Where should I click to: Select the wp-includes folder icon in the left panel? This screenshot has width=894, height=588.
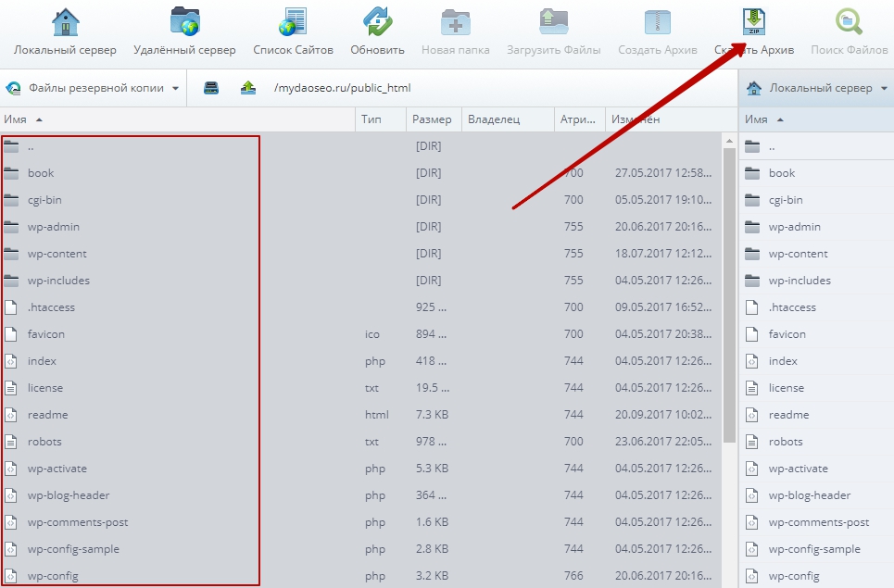click(x=11, y=281)
